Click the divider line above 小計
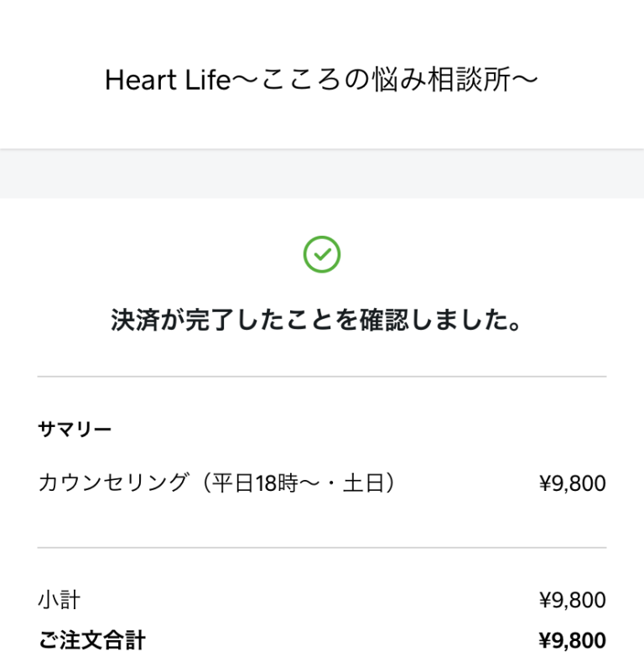This screenshot has height=662, width=644. click(x=322, y=548)
